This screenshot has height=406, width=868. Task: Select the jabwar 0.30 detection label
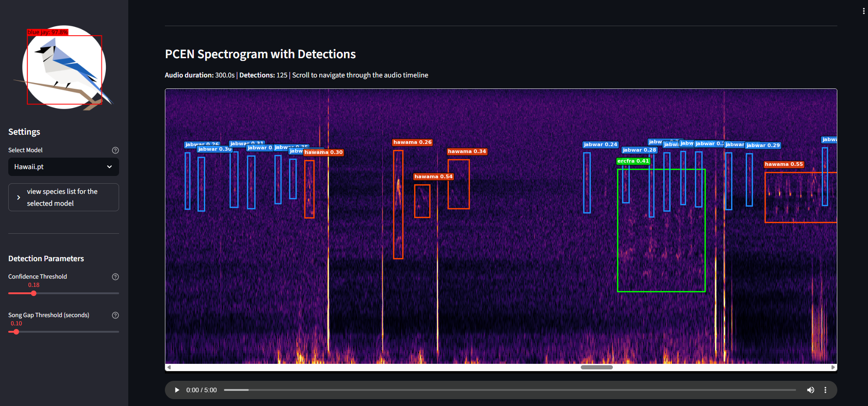click(x=215, y=149)
